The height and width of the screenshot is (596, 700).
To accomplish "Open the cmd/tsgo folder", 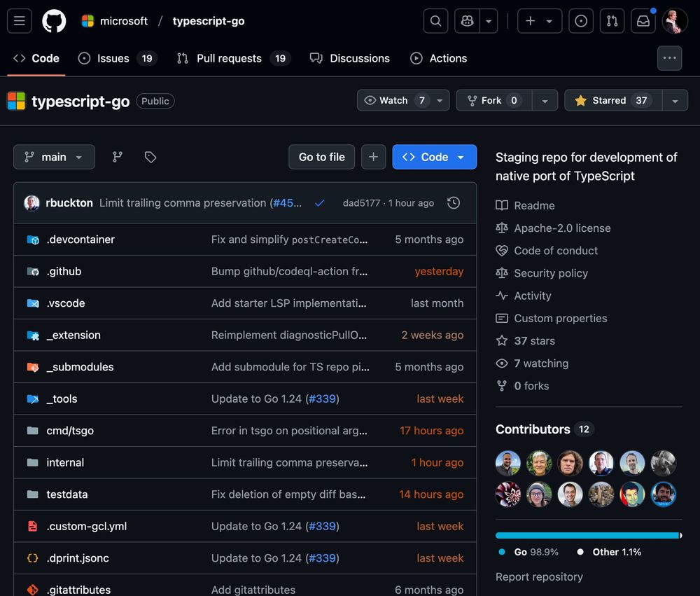I will pos(70,431).
